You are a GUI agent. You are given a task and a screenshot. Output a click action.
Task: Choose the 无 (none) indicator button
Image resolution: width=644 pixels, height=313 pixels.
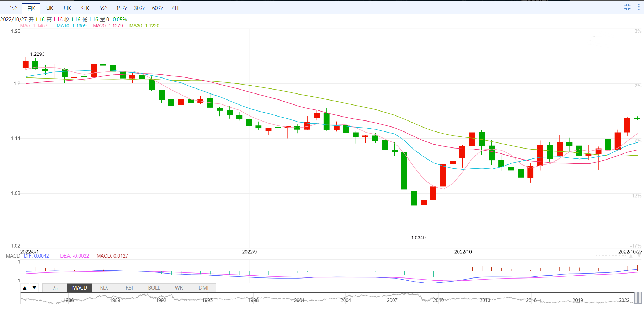pos(55,288)
